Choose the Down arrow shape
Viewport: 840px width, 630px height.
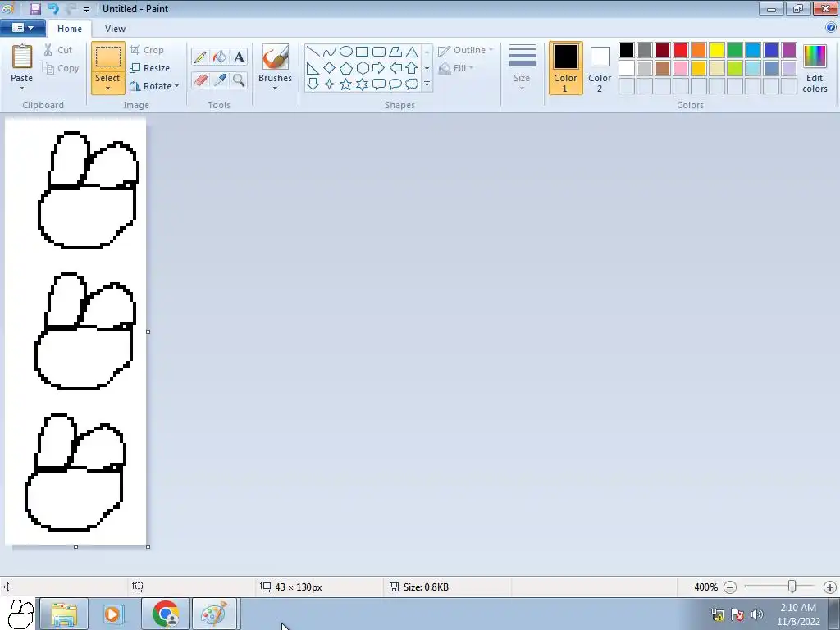[x=313, y=84]
